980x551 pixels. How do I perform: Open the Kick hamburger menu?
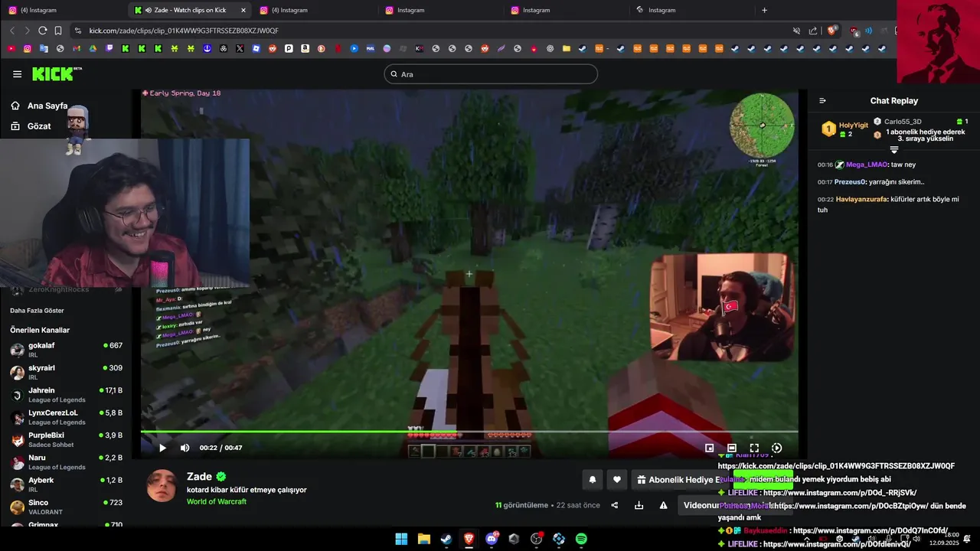[17, 74]
